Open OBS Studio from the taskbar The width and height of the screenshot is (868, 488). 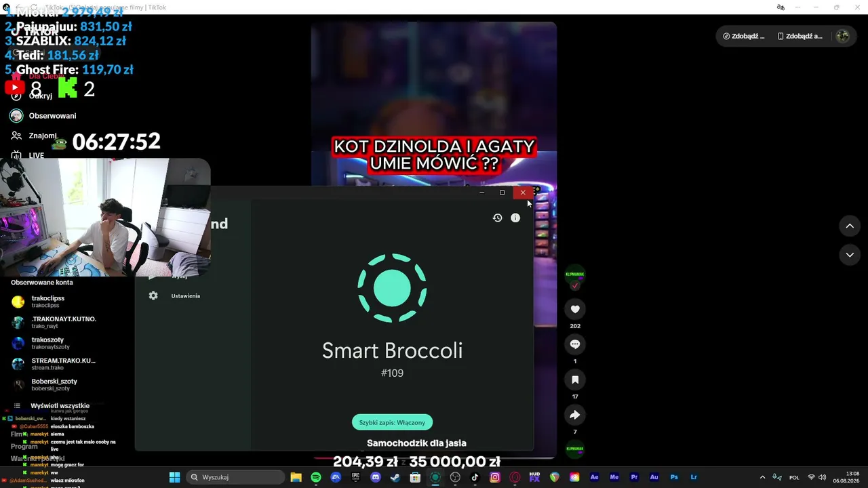tap(455, 477)
